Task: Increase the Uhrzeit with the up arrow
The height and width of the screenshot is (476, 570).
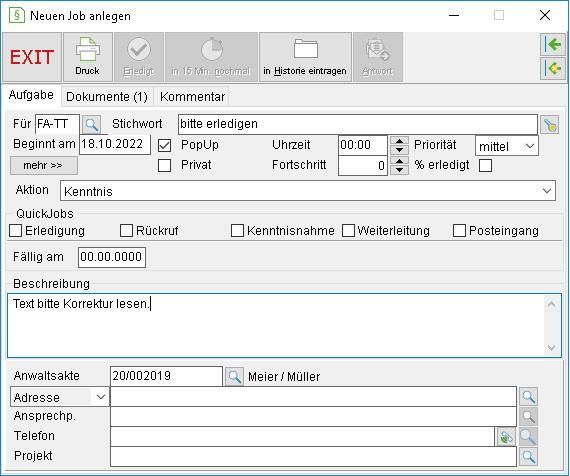Action: pos(399,141)
